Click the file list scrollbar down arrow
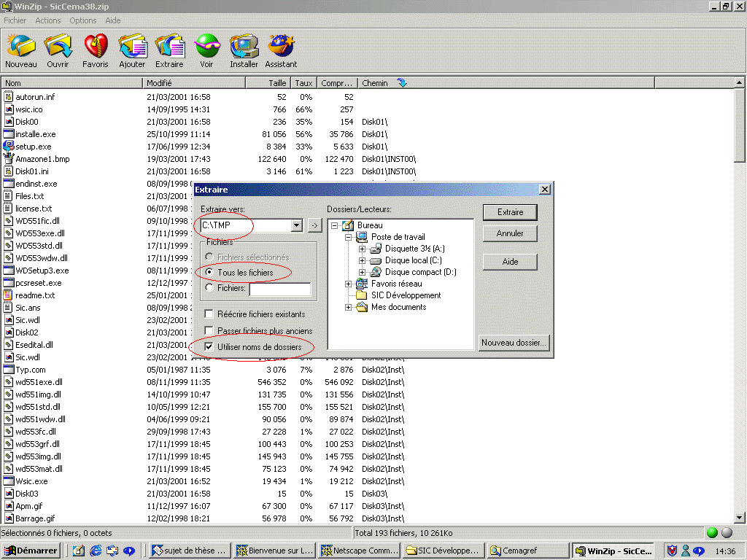This screenshot has width=747, height=560. click(x=740, y=518)
